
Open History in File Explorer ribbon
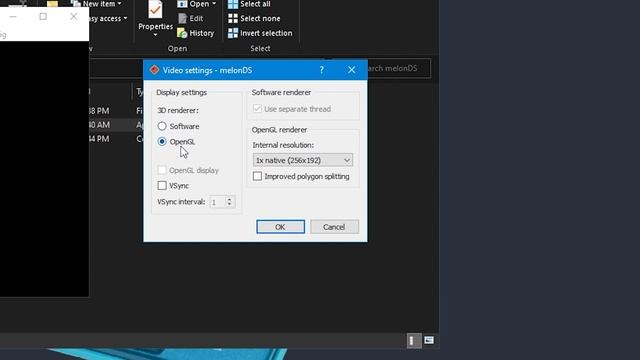(x=196, y=33)
